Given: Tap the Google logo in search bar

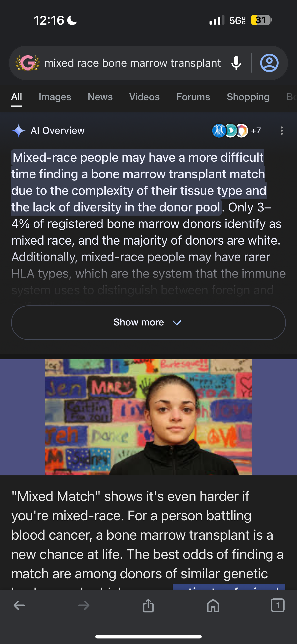Looking at the screenshot, I should 27,63.
